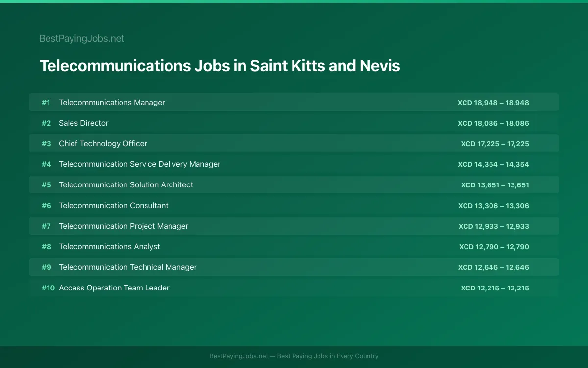Viewport: 588px width, 368px height.
Task: Select Telecommunication Service Delivery Manager job title
Action: 140,164
